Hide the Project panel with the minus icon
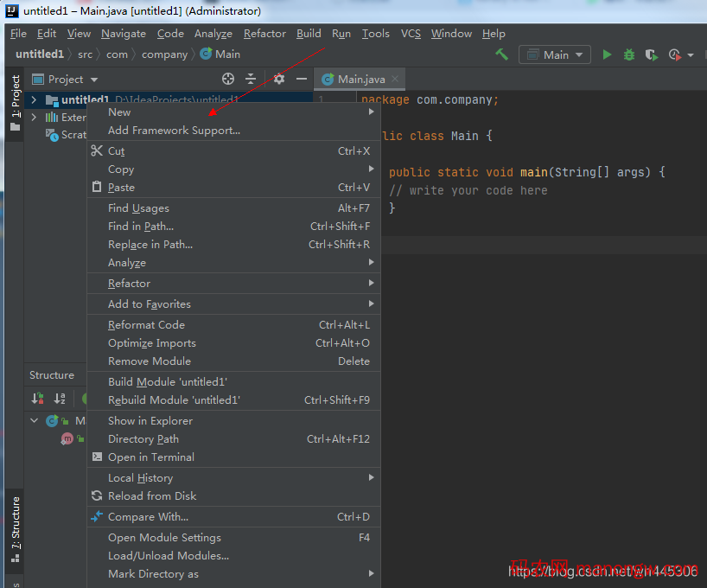707x588 pixels. tap(302, 79)
